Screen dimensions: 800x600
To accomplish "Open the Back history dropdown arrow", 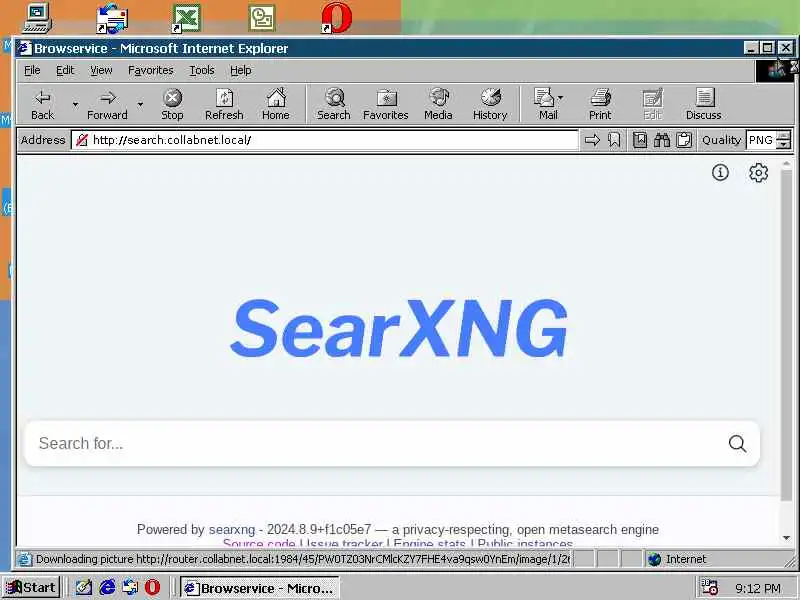I will pyautogui.click(x=75, y=105).
